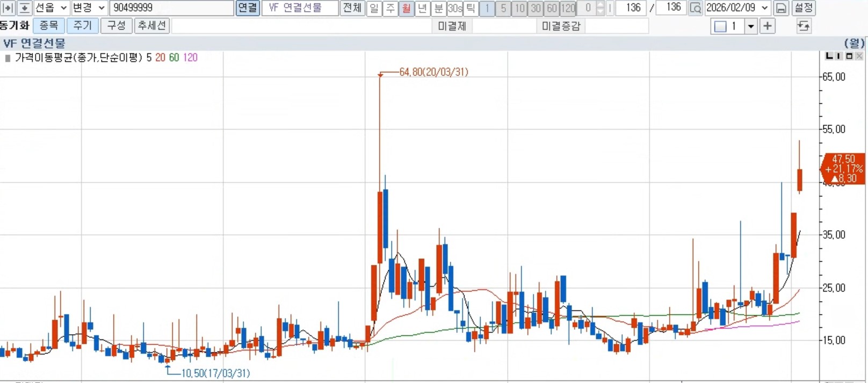Select the 분 (minute) period toggle
The image size is (868, 383).
(438, 8)
